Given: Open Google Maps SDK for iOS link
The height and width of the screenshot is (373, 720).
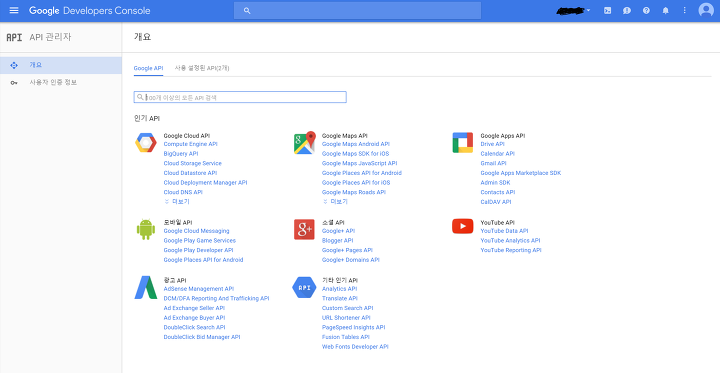Looking at the screenshot, I should [355, 154].
